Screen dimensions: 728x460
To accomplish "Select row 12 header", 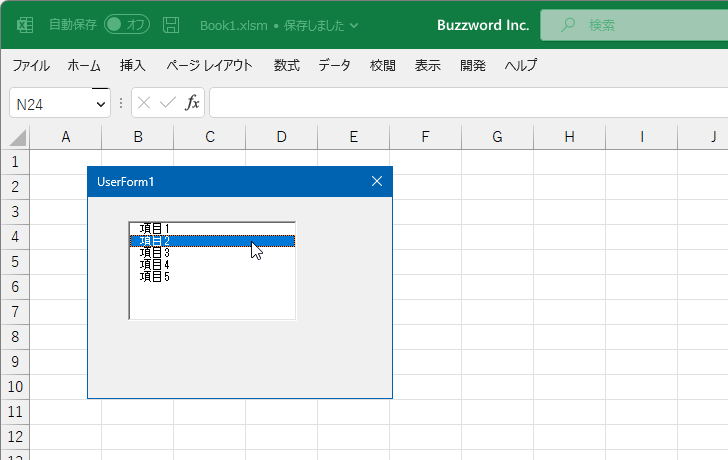I will coord(15,437).
